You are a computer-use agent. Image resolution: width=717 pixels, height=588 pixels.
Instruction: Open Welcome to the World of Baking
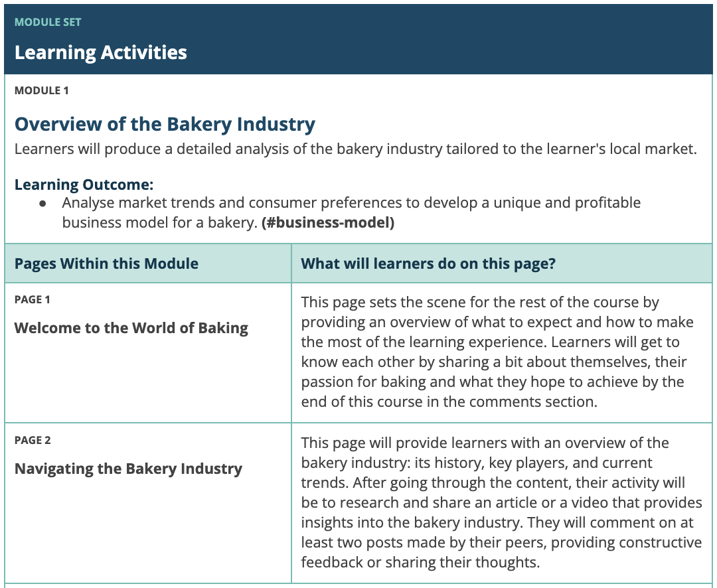coord(131,328)
